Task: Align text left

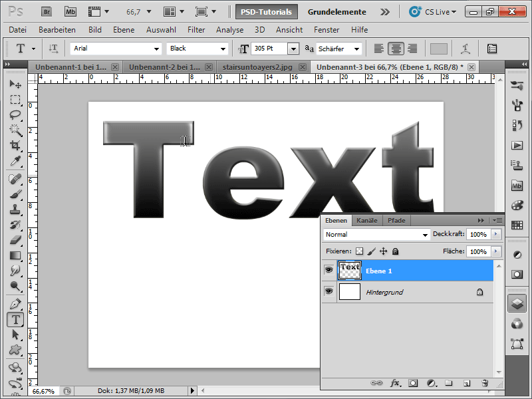Action: coord(378,49)
